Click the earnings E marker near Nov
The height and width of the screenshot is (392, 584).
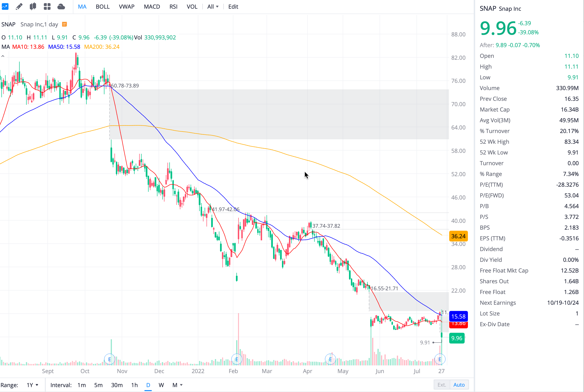click(109, 360)
